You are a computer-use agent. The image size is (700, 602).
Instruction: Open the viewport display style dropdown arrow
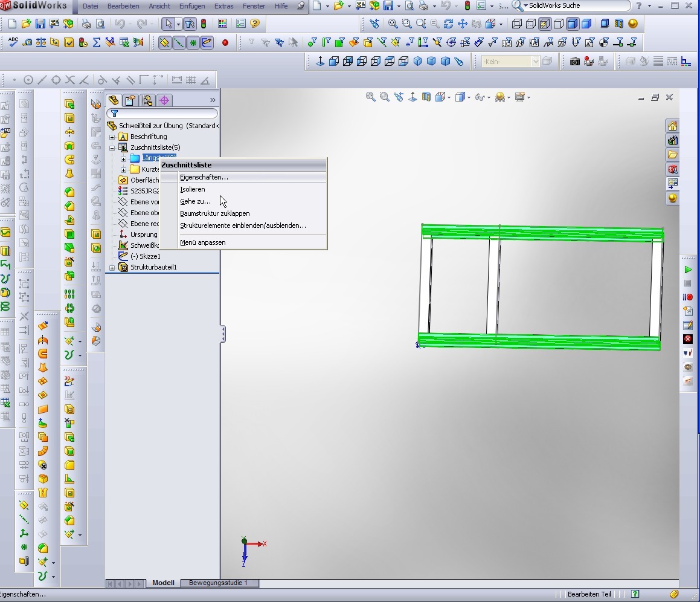click(x=469, y=97)
